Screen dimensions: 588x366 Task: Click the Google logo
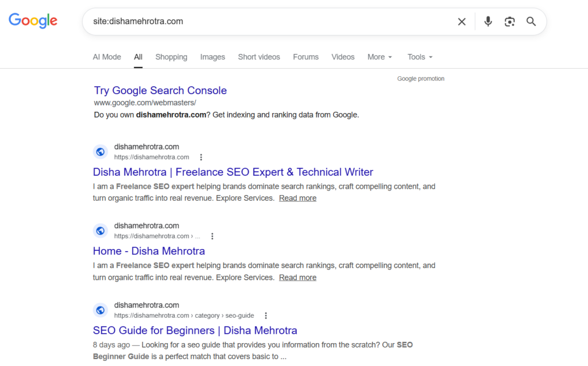(x=33, y=21)
